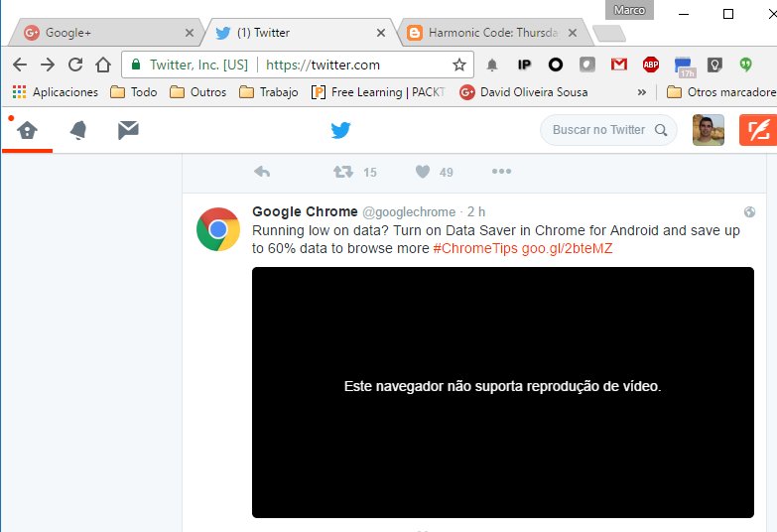
Task: Reload the Twitter page
Action: pos(75,65)
